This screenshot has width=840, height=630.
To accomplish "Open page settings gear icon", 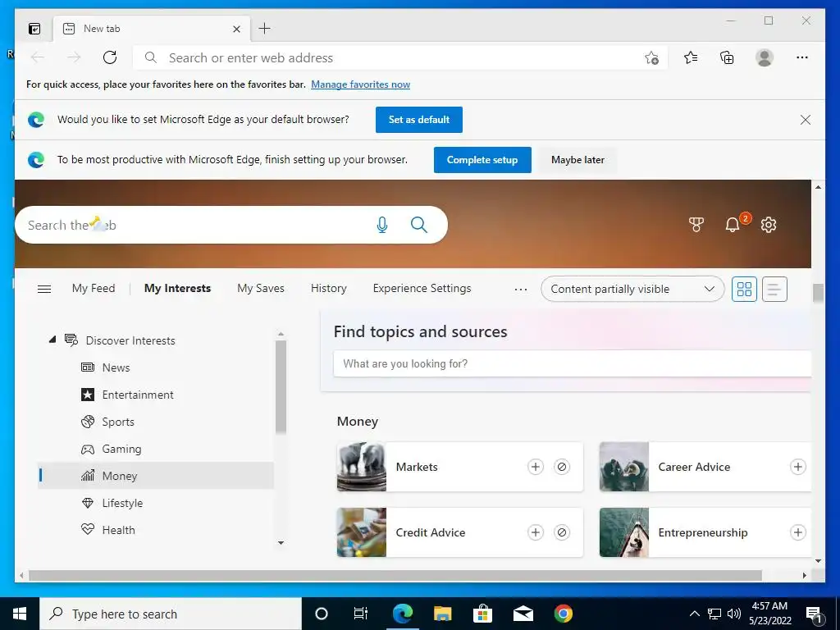I will click(x=769, y=225).
